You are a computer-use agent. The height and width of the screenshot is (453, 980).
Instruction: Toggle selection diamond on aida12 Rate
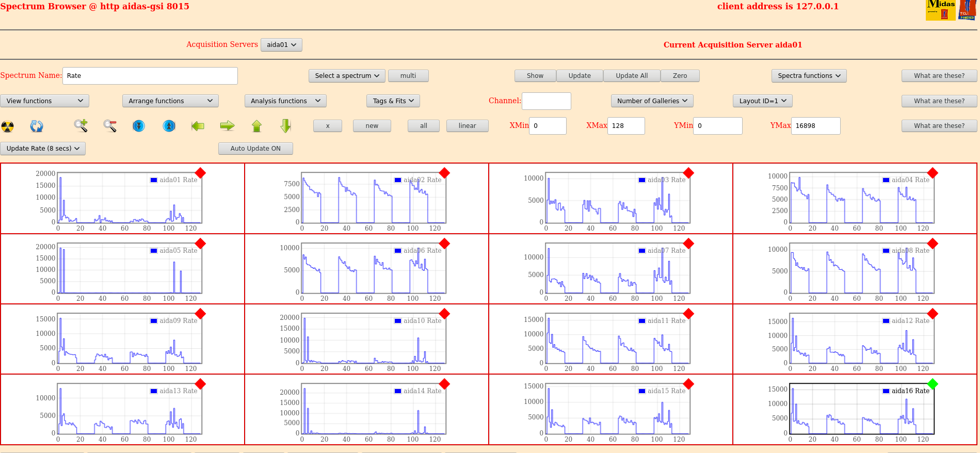[933, 314]
